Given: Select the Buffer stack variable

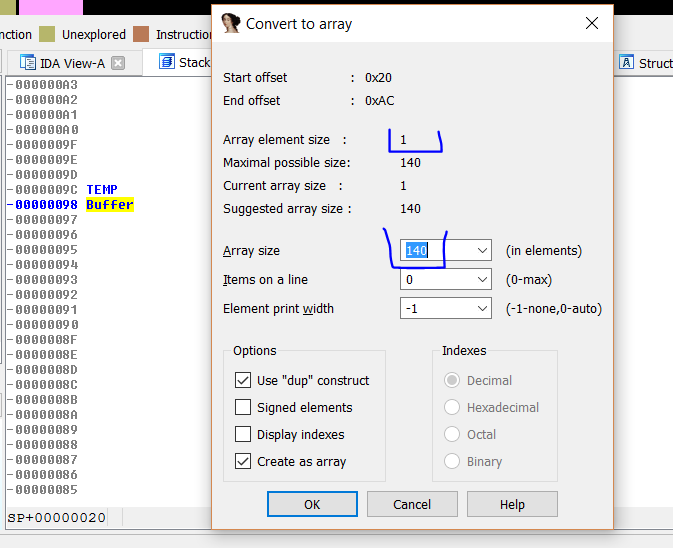Looking at the screenshot, I should (109, 204).
